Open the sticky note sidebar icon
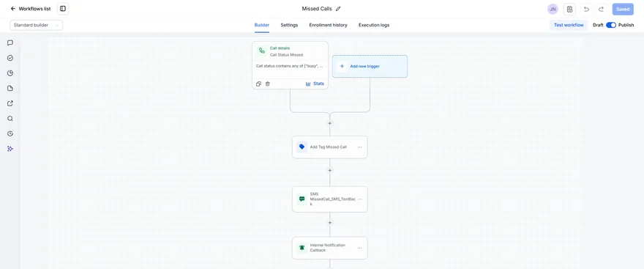The width and height of the screenshot is (644, 269). [x=10, y=89]
